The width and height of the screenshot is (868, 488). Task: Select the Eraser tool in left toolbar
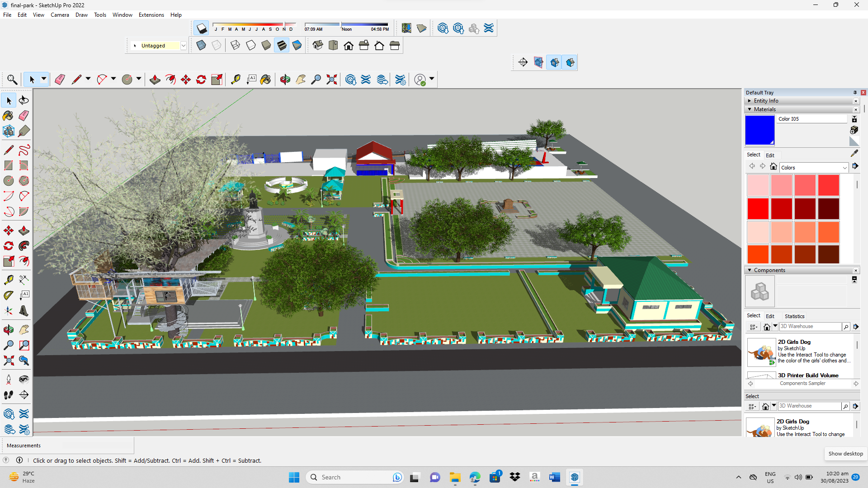24,116
